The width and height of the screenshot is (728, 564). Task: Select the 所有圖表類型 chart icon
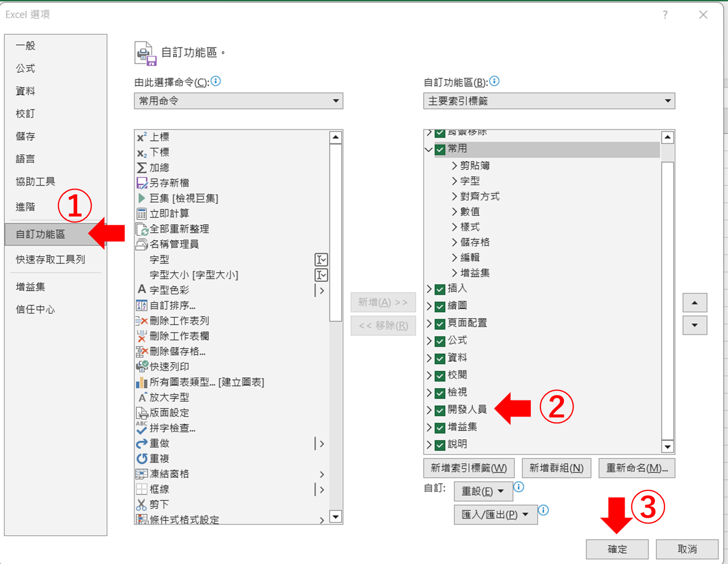(x=142, y=382)
